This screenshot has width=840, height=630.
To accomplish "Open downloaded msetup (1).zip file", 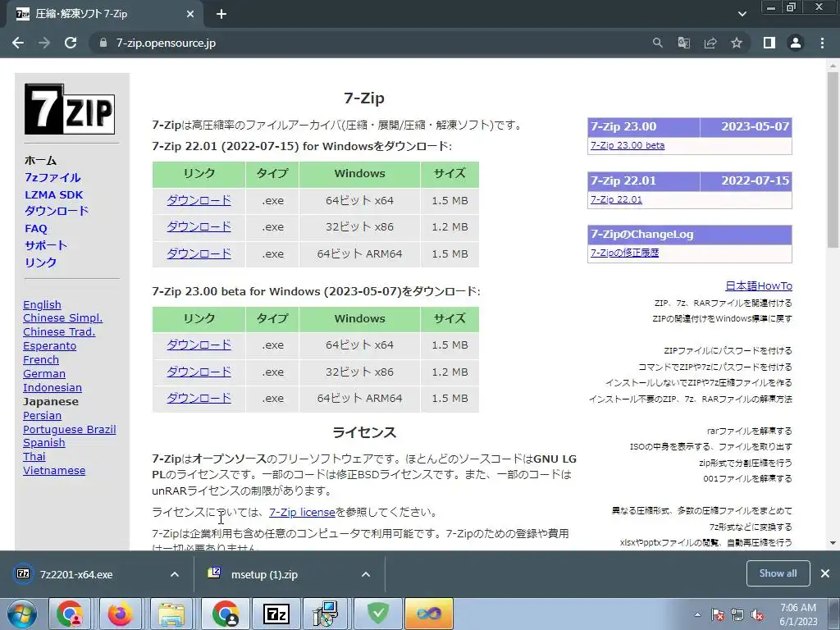I will click(x=264, y=574).
